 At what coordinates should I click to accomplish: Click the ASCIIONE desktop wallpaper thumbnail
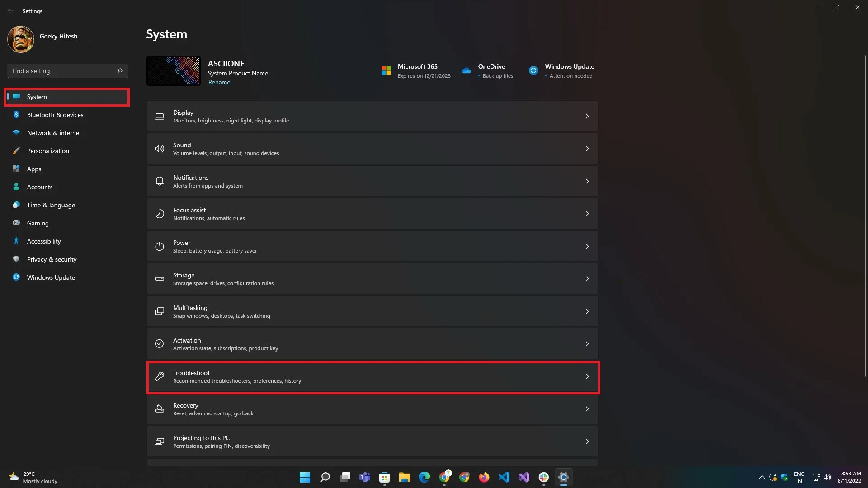173,71
